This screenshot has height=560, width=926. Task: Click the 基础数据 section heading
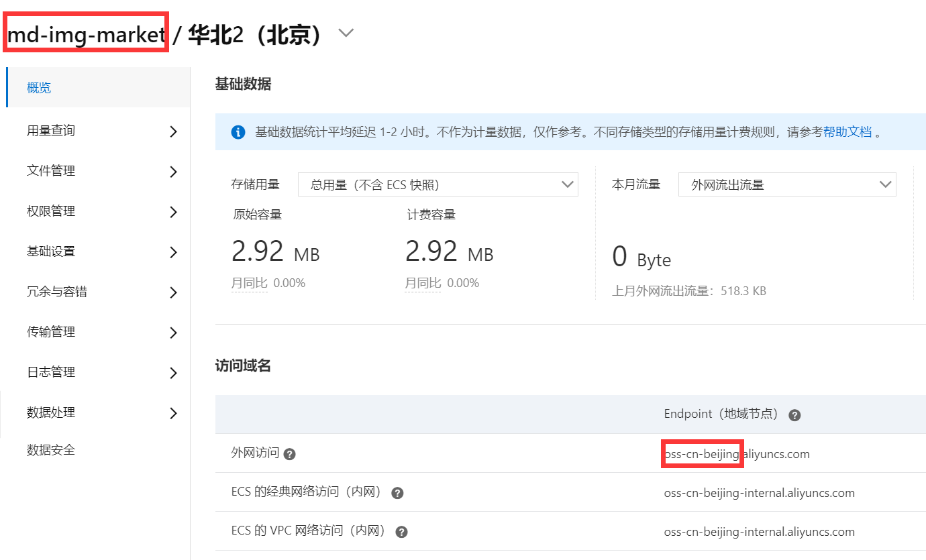tap(243, 84)
